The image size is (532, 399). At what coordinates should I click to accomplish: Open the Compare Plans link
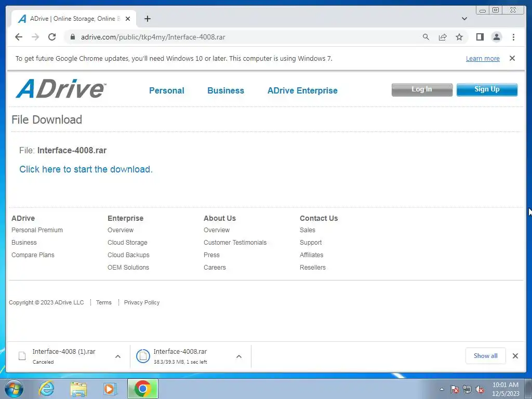pyautogui.click(x=33, y=255)
